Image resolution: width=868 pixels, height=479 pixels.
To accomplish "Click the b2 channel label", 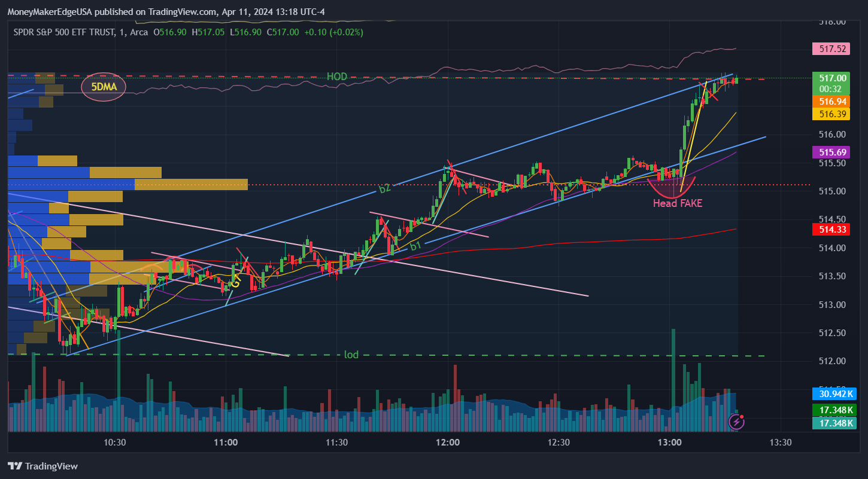I will point(384,189).
